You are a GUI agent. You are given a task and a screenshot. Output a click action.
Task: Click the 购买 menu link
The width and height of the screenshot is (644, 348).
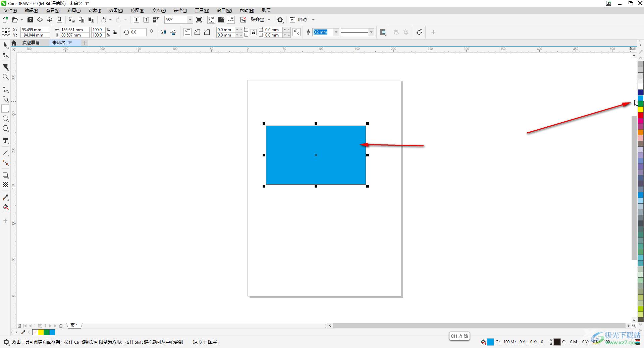pos(266,10)
